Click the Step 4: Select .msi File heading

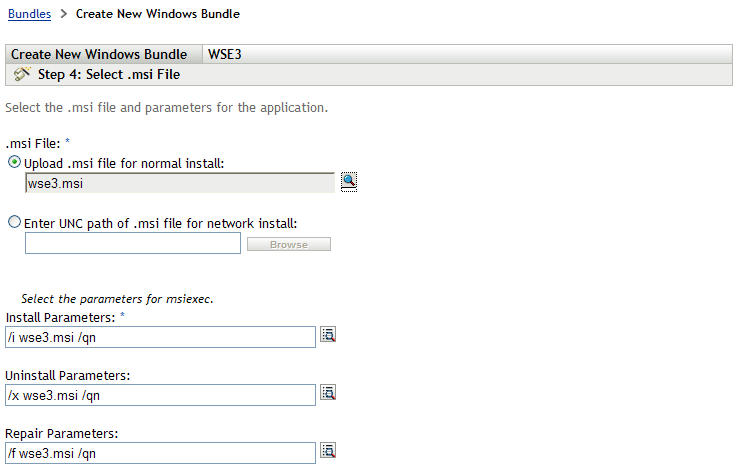(x=108, y=75)
